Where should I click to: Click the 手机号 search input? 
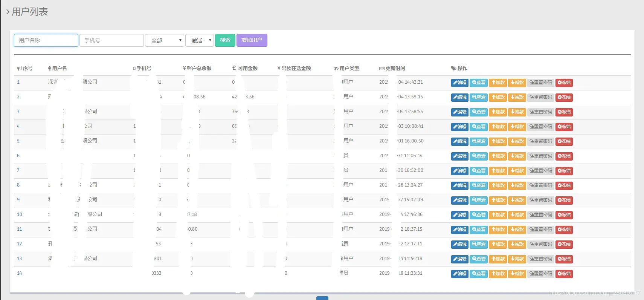click(x=111, y=40)
